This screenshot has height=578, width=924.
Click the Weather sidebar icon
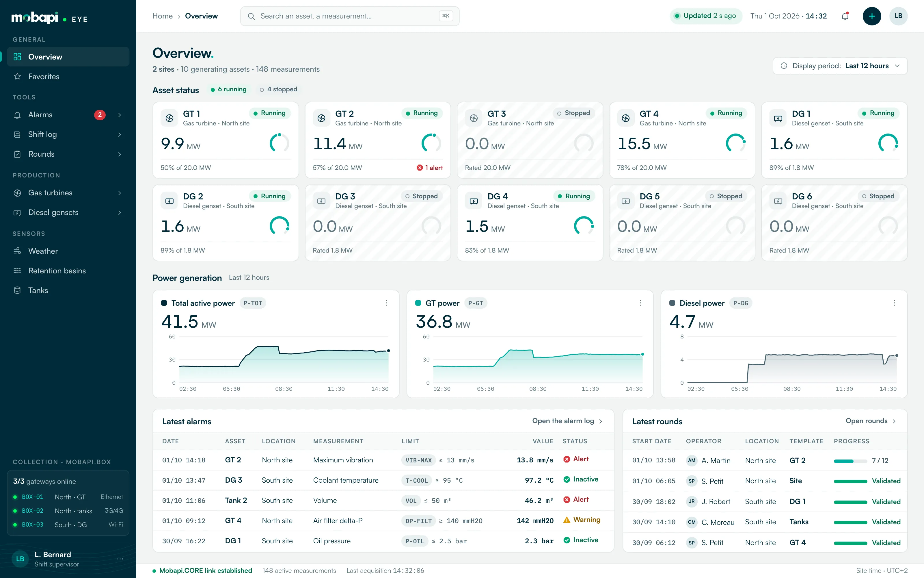click(17, 251)
